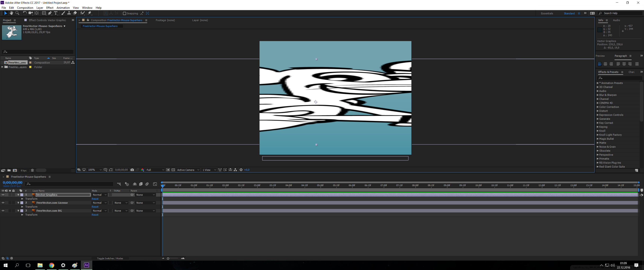Toggle transparency grid in viewer
This screenshot has width=644, height=270.
tap(173, 170)
